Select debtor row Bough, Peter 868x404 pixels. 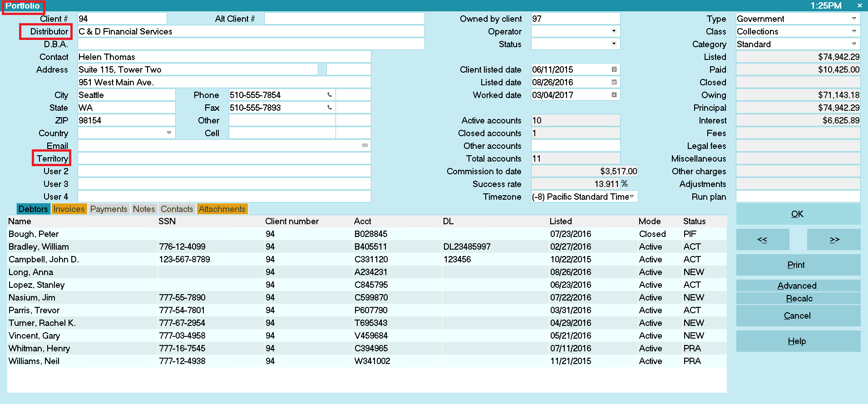367,234
